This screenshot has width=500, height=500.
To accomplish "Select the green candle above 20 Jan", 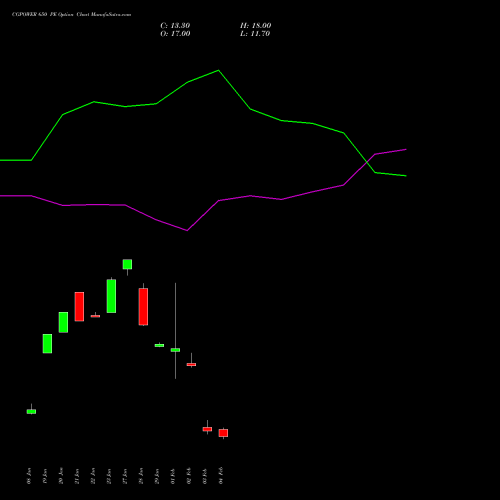I will [x=63, y=322].
